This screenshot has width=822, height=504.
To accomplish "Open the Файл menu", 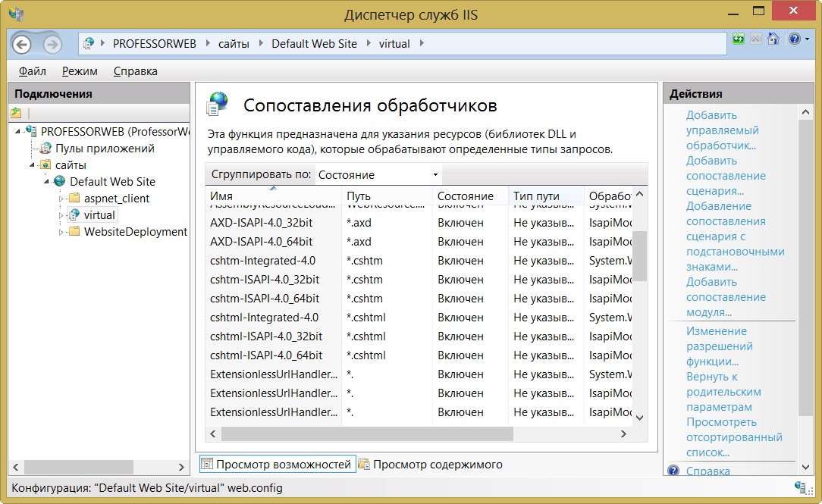I will pos(33,70).
